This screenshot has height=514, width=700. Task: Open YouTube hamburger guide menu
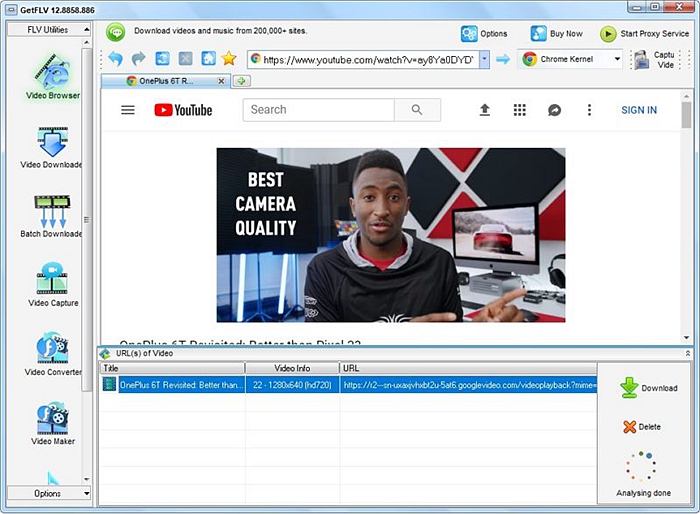pos(128,110)
